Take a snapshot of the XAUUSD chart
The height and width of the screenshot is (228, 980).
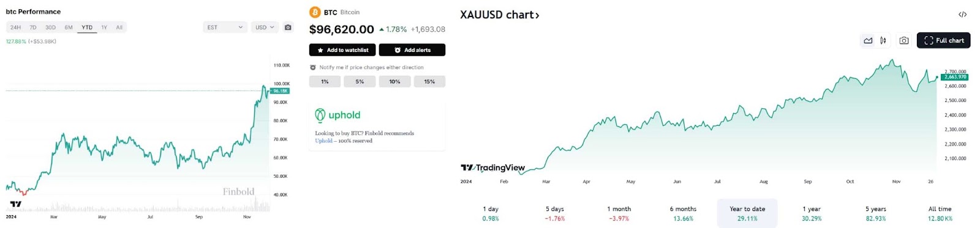(904, 40)
